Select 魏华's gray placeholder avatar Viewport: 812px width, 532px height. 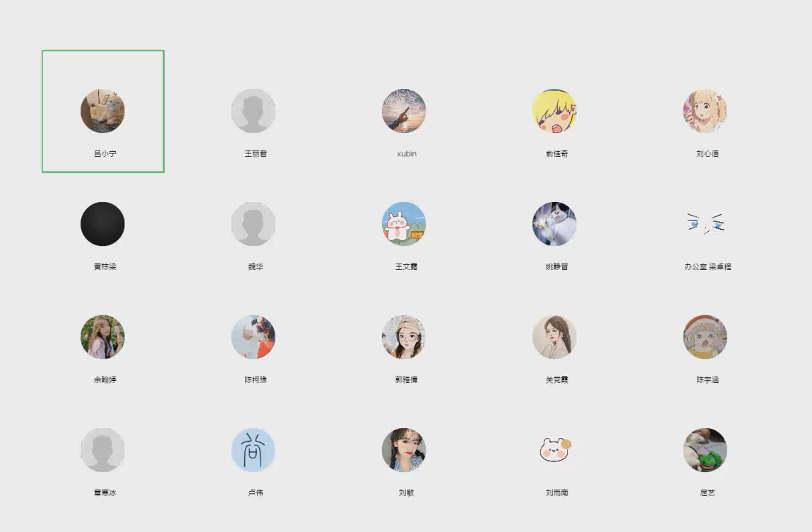tap(253, 224)
